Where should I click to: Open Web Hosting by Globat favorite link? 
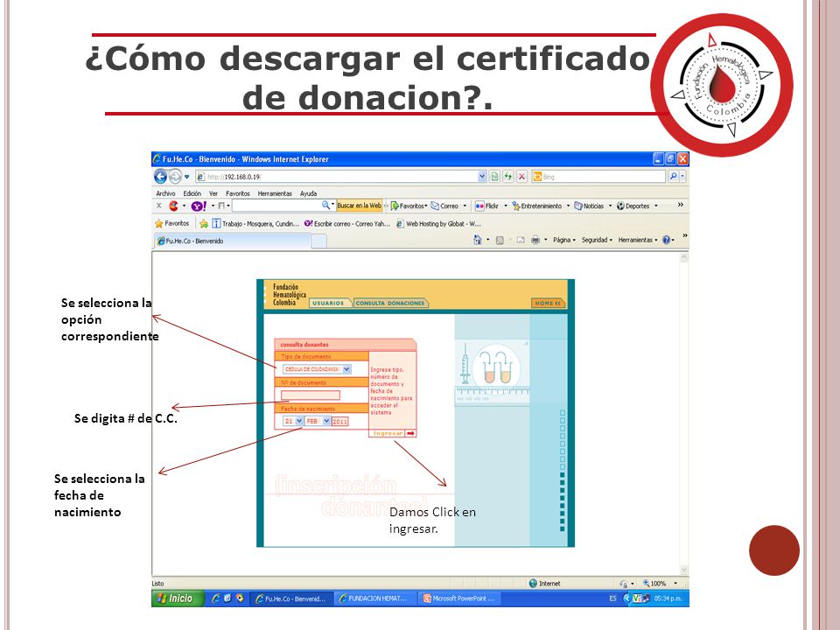pos(438,224)
